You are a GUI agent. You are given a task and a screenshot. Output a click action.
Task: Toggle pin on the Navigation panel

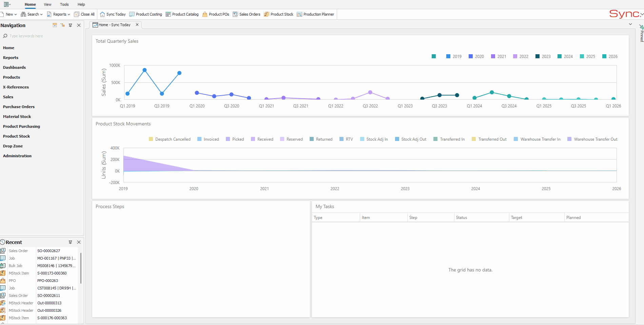[x=71, y=25]
